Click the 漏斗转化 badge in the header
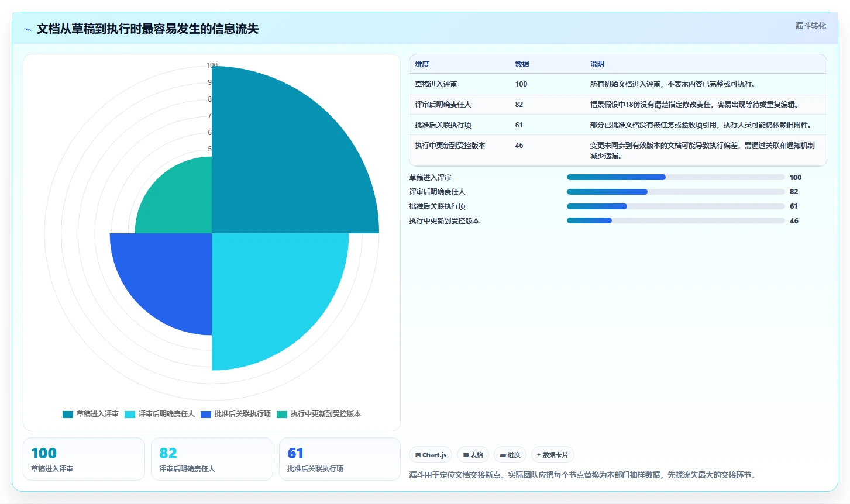This screenshot has width=850, height=504. coord(810,26)
